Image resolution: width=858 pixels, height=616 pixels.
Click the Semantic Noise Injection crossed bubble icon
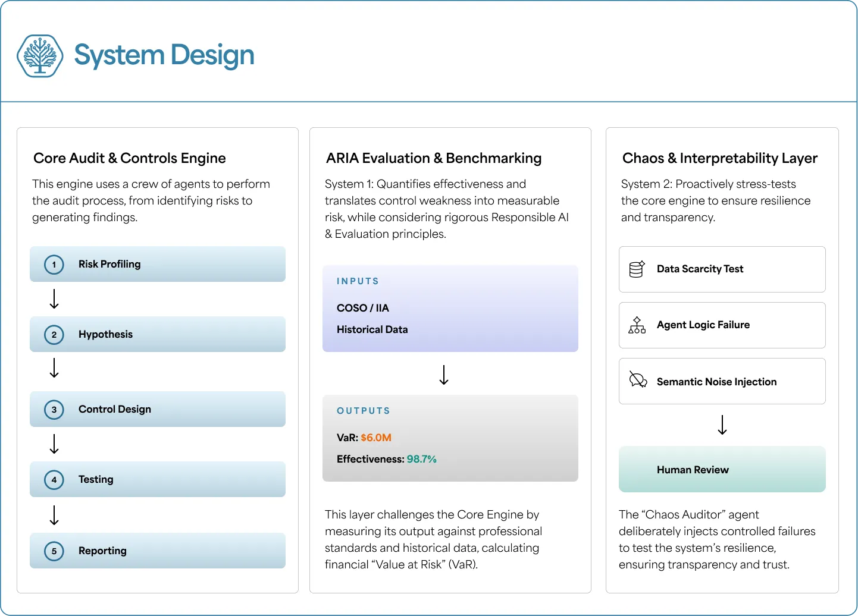[x=638, y=379]
